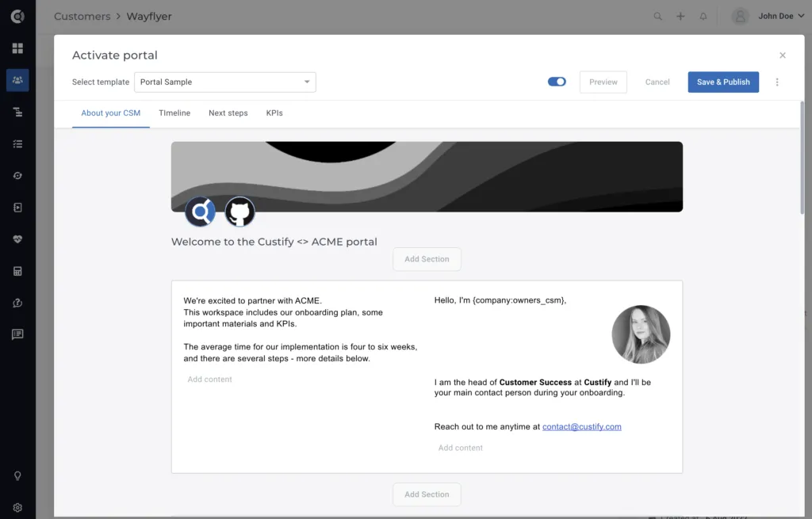Click Add Section below the welcome title
This screenshot has height=519, width=812.
click(x=427, y=259)
